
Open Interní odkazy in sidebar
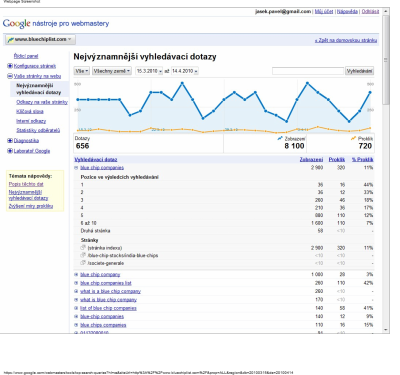[31, 121]
